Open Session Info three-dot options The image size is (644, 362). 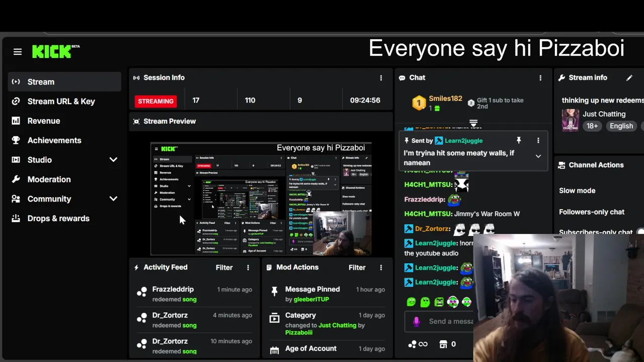381,78
